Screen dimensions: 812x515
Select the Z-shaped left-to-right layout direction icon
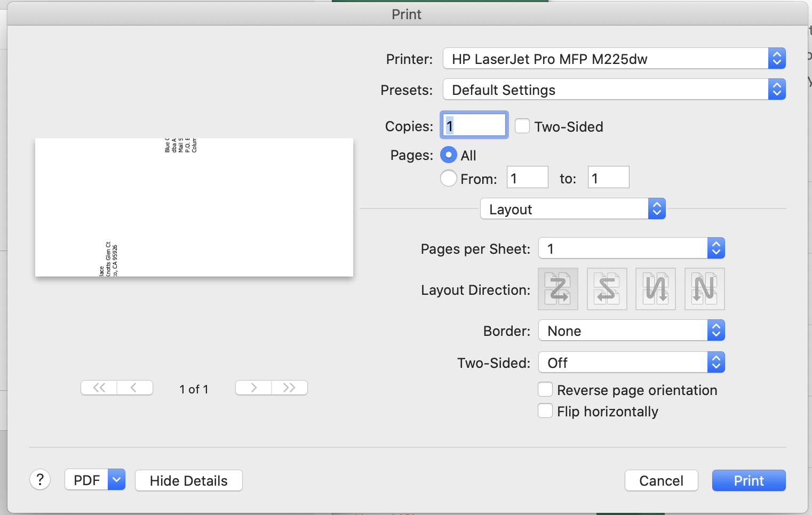558,289
